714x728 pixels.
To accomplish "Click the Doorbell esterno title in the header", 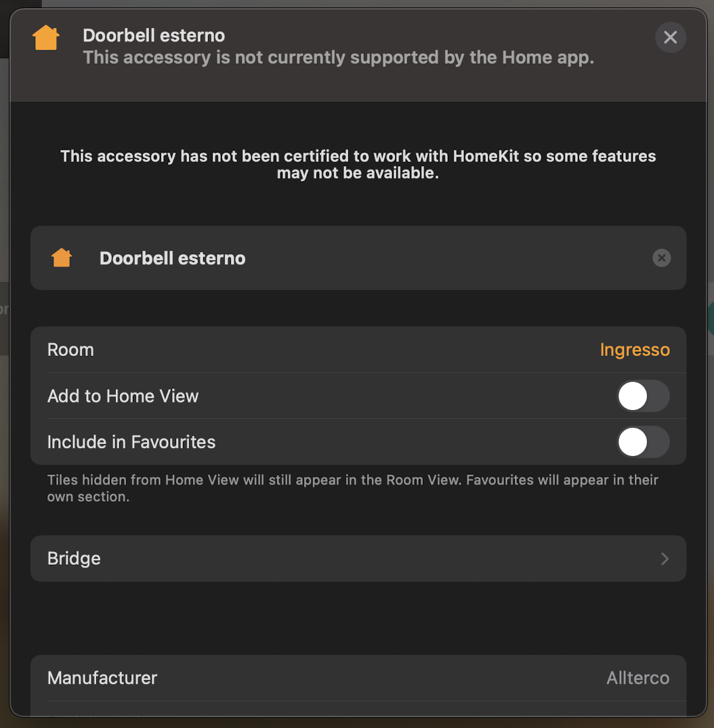I will (154, 35).
